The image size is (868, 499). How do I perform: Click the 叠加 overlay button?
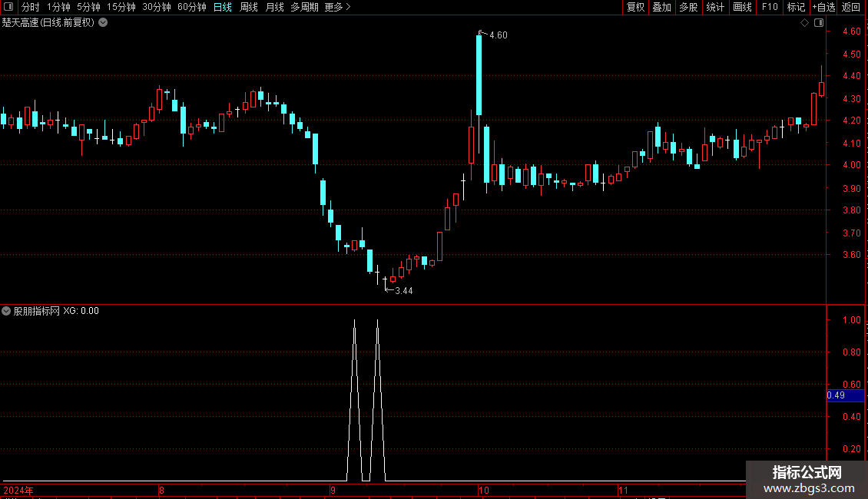point(661,7)
